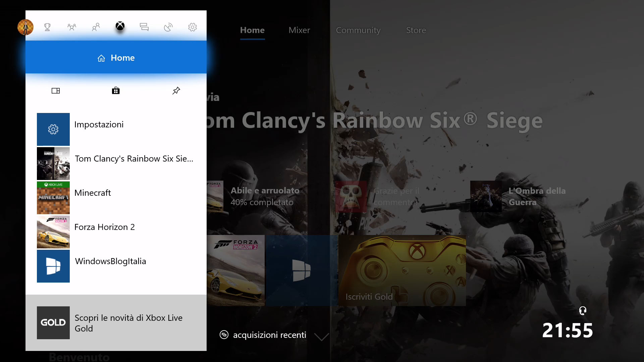Open the Xbox profile icon
This screenshot has width=644, height=362.
pos(25,27)
